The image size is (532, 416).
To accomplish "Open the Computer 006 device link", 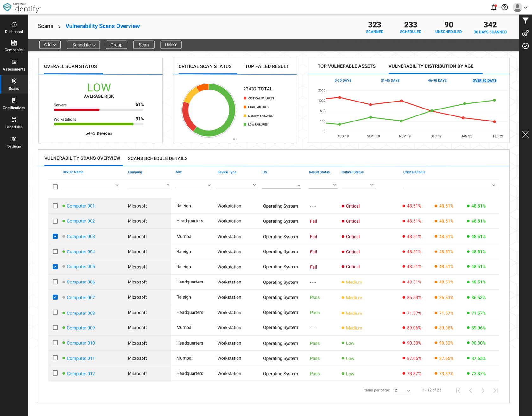I will point(81,282).
